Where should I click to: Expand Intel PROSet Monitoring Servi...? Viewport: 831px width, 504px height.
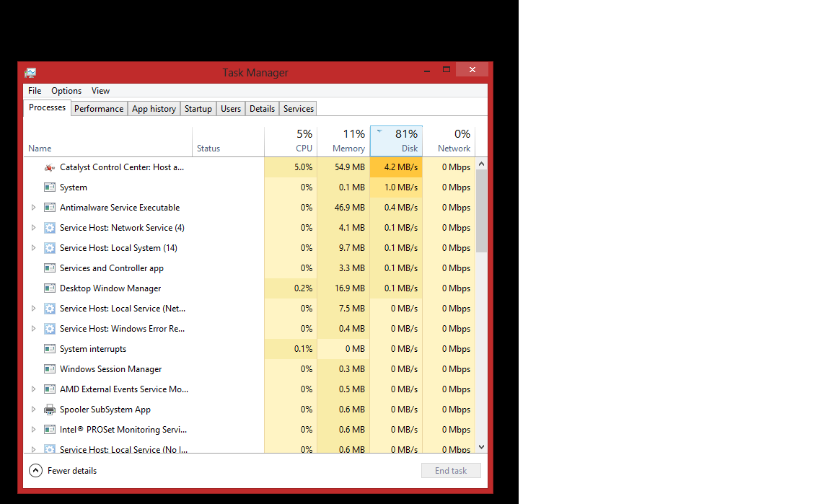33,429
